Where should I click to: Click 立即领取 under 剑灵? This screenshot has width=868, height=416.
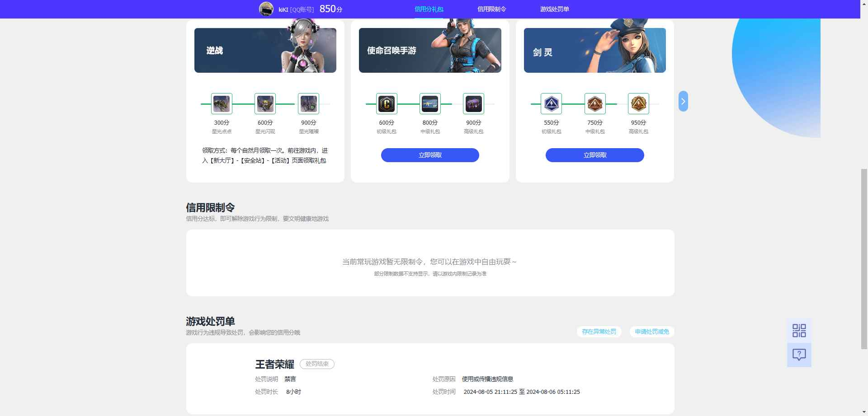(595, 155)
